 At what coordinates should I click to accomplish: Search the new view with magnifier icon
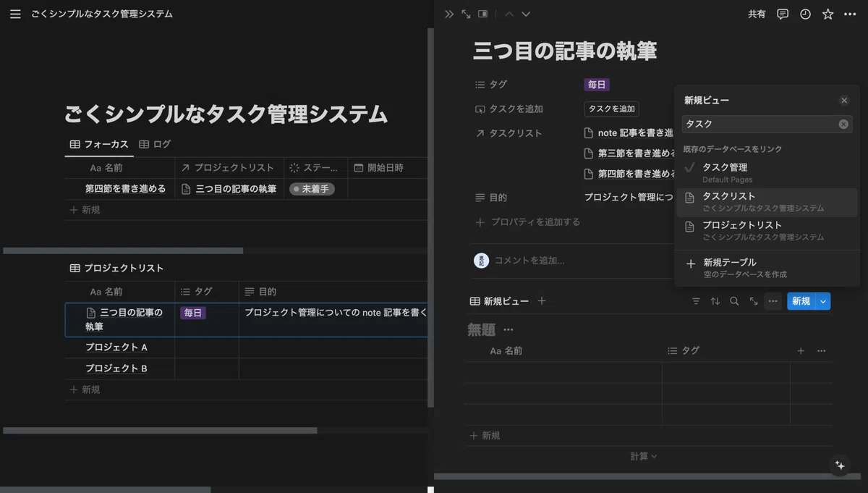[x=734, y=301]
